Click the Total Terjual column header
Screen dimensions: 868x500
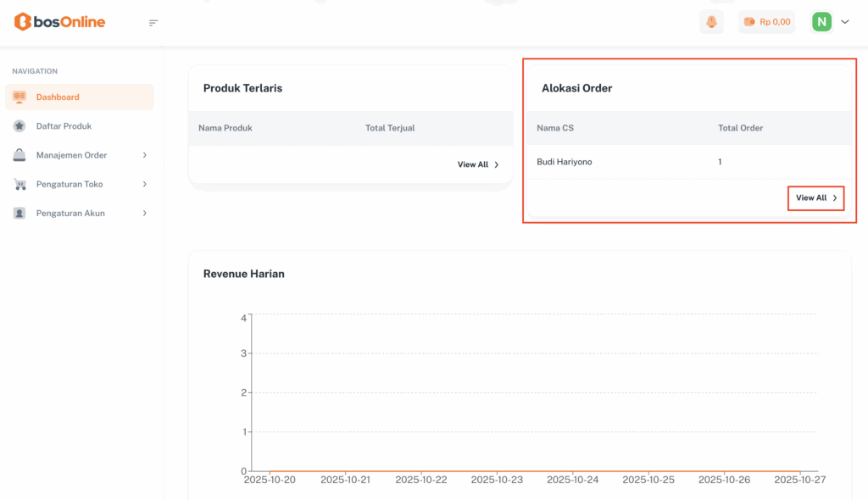390,128
